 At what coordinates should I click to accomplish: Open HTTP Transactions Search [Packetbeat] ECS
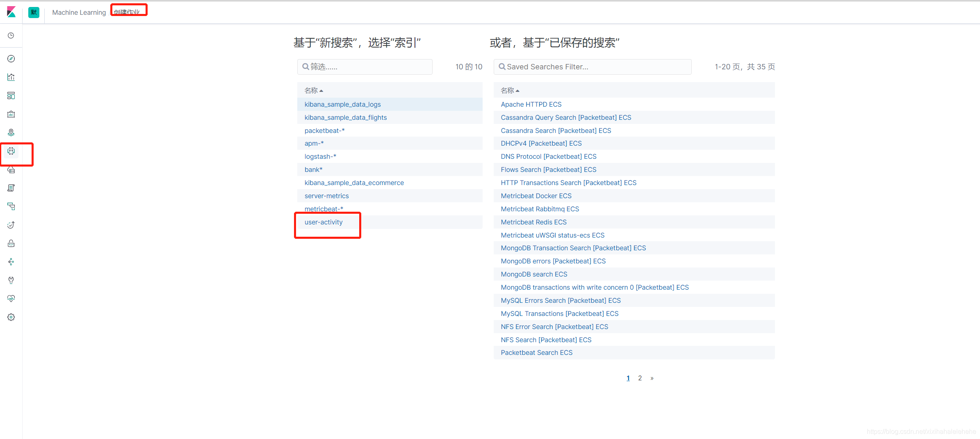[x=569, y=183]
